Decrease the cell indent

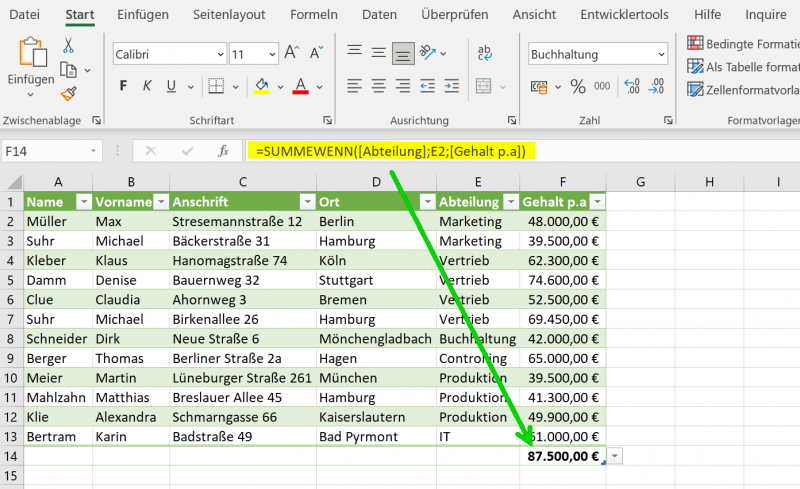(x=428, y=86)
